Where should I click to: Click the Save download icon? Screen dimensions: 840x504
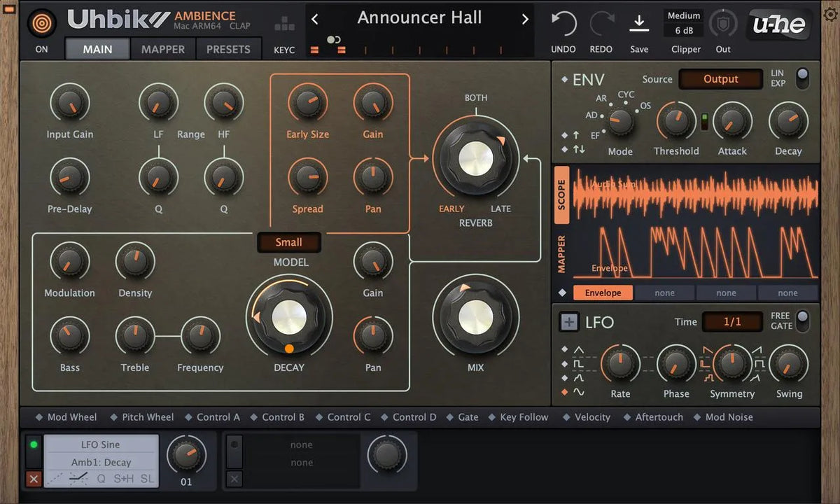pos(638,24)
